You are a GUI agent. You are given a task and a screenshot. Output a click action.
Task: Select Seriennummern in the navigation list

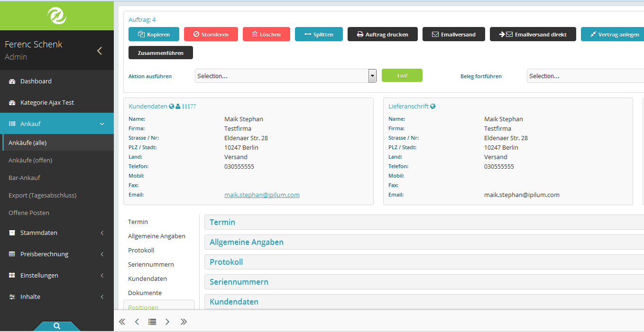pyautogui.click(x=151, y=264)
